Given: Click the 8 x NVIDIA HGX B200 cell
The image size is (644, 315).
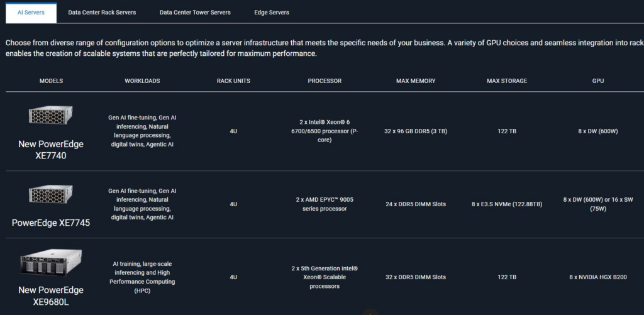Looking at the screenshot, I should tap(598, 277).
